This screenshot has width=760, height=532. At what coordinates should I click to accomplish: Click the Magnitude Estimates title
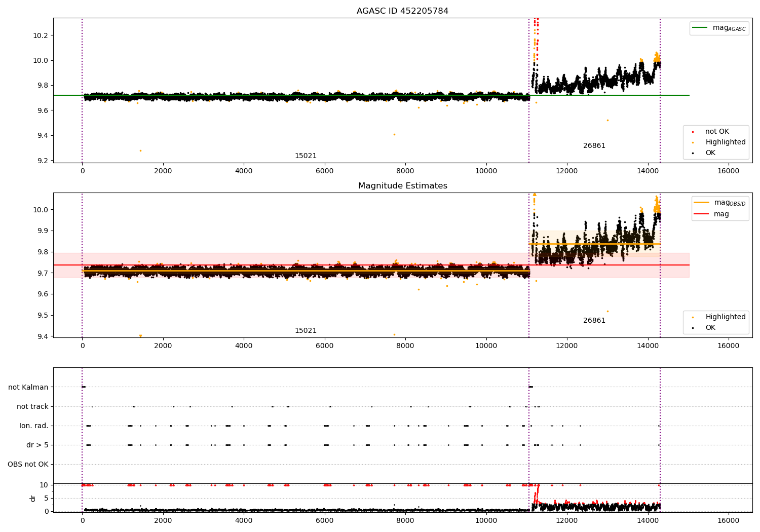pos(402,186)
